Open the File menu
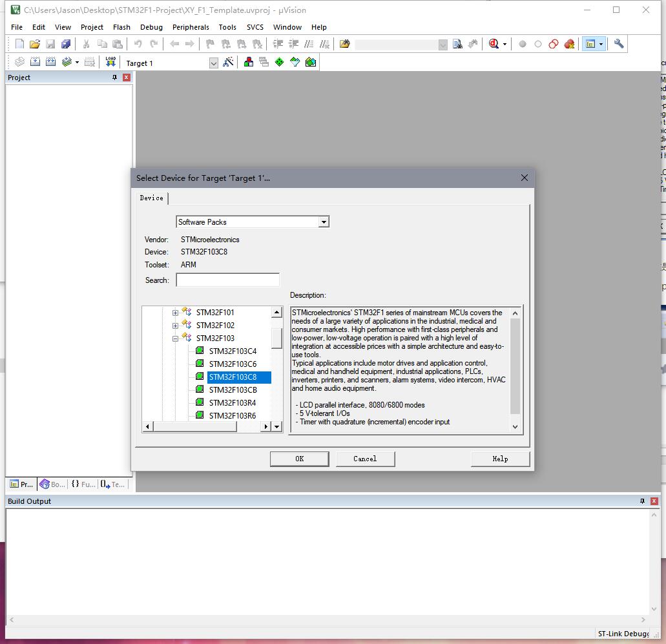The height and width of the screenshot is (644, 666). click(x=17, y=27)
